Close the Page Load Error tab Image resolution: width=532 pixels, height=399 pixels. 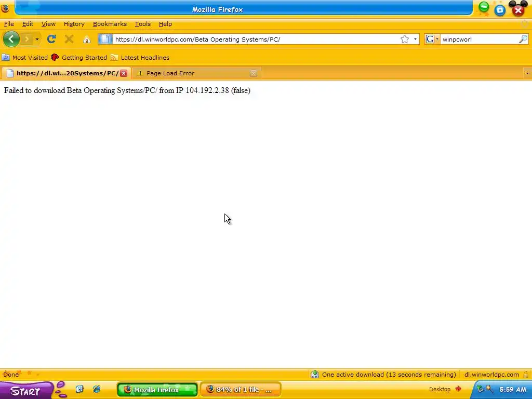[254, 73]
